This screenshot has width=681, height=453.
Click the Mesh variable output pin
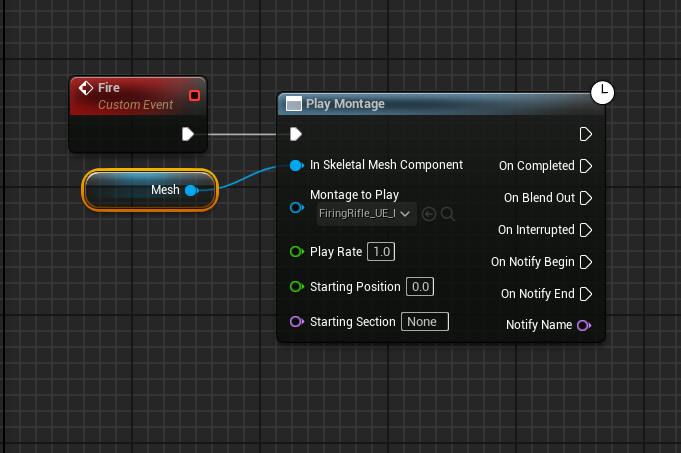click(x=192, y=190)
